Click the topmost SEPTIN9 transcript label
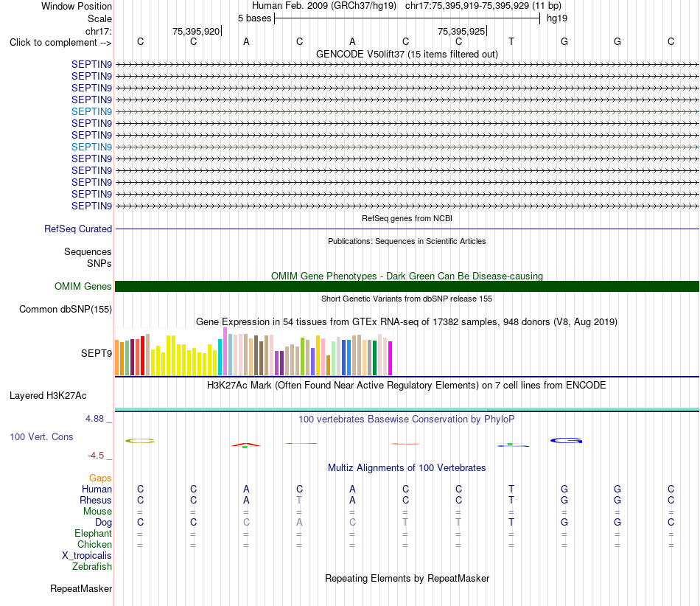The image size is (700, 606). [91, 64]
